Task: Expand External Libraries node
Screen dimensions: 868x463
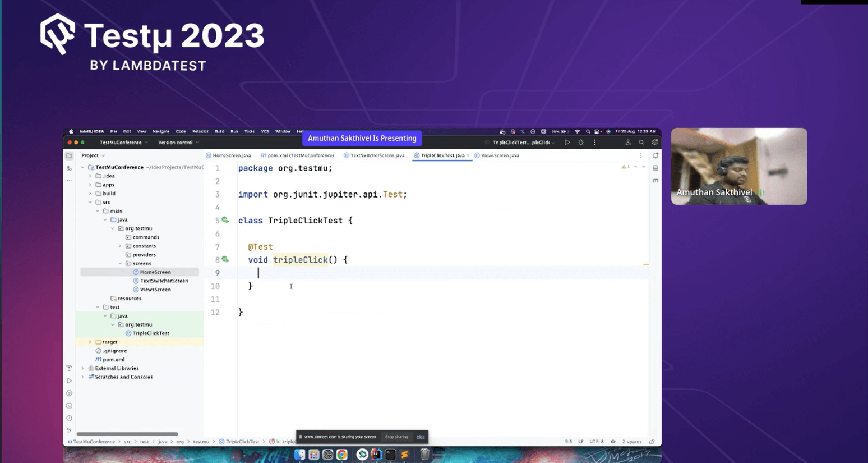Action: pos(82,368)
